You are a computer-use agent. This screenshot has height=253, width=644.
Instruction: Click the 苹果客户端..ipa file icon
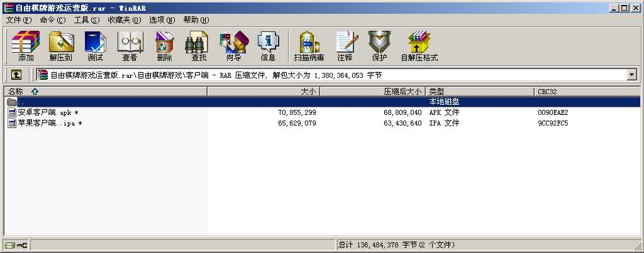click(x=12, y=123)
